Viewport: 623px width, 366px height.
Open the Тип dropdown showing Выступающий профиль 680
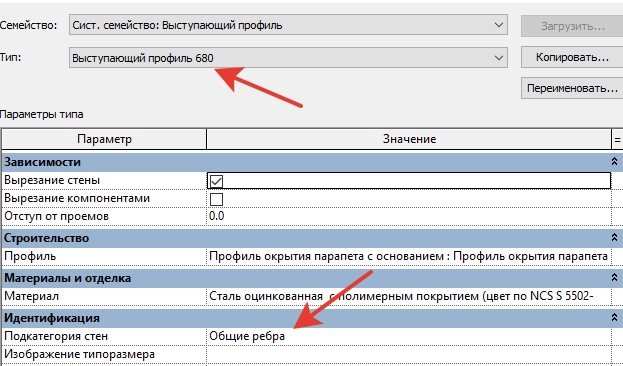288,58
